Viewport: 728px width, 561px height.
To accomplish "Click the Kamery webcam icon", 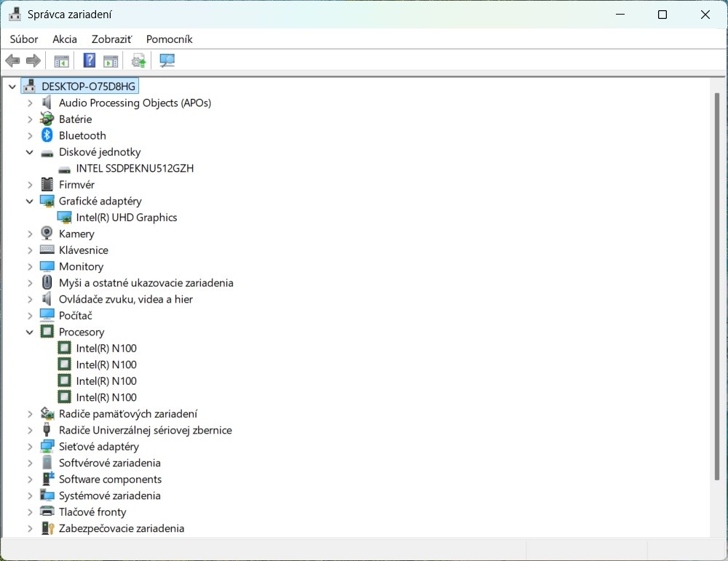I will click(47, 234).
